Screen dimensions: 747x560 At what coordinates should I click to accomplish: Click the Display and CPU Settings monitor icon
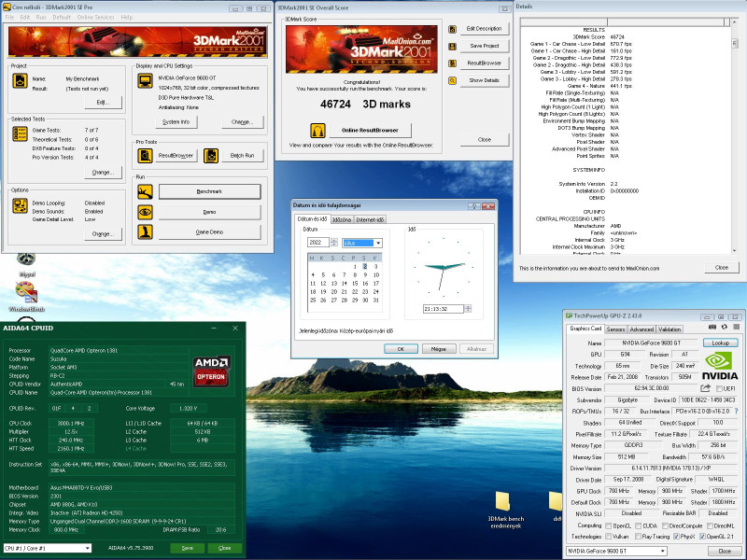(146, 80)
